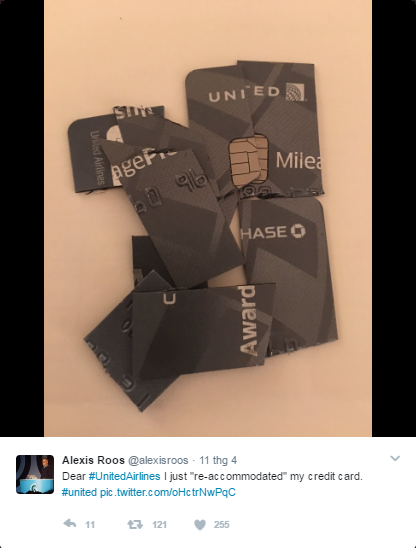416x548 pixels.
Task: Click the reply count 11
Action: (90, 525)
